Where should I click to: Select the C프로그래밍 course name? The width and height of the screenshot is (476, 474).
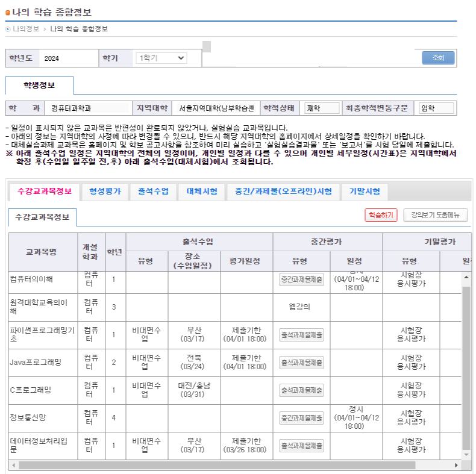[30, 390]
